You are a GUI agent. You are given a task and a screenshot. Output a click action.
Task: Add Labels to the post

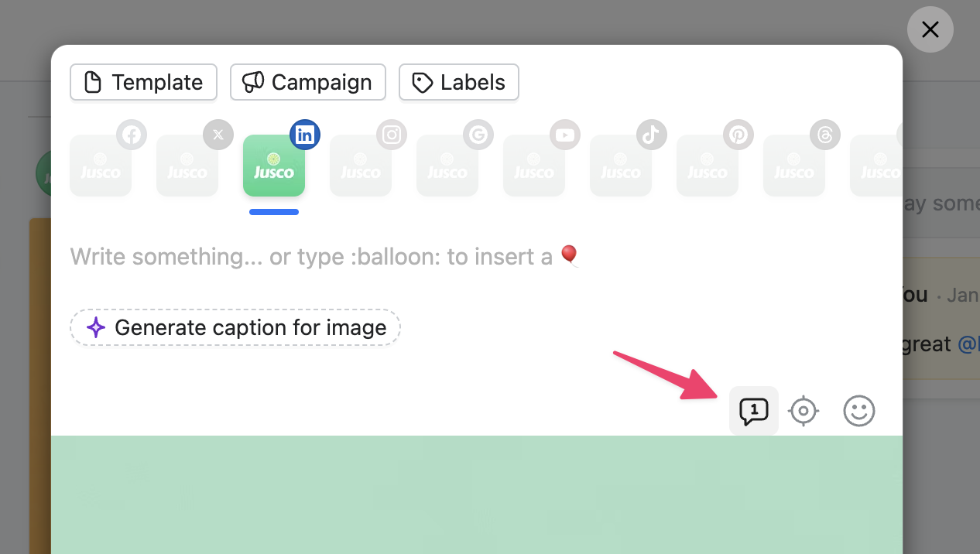(458, 82)
